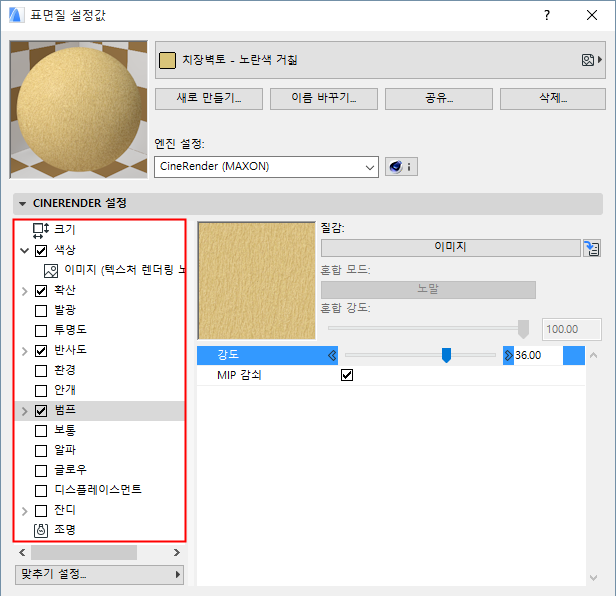Click the left keyframe arrow on 강도 row
The image size is (616, 596).
tap(332, 356)
